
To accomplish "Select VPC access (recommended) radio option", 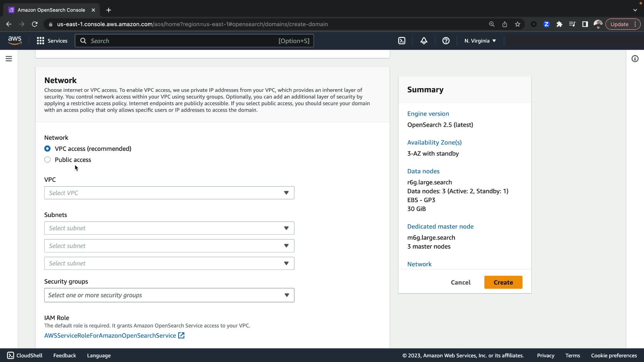I will pyautogui.click(x=47, y=148).
